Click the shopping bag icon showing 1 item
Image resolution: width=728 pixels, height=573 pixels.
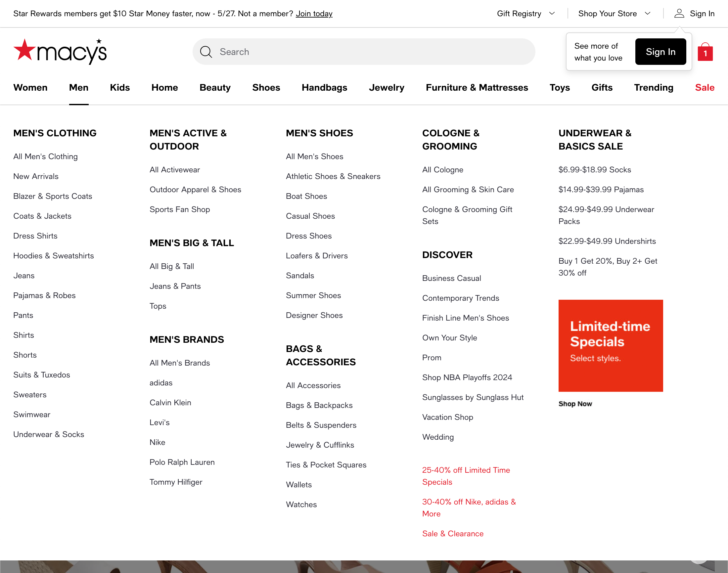click(x=705, y=52)
